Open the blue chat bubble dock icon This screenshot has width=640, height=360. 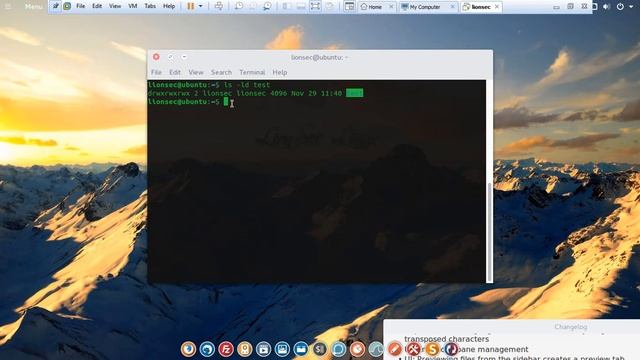click(x=338, y=349)
